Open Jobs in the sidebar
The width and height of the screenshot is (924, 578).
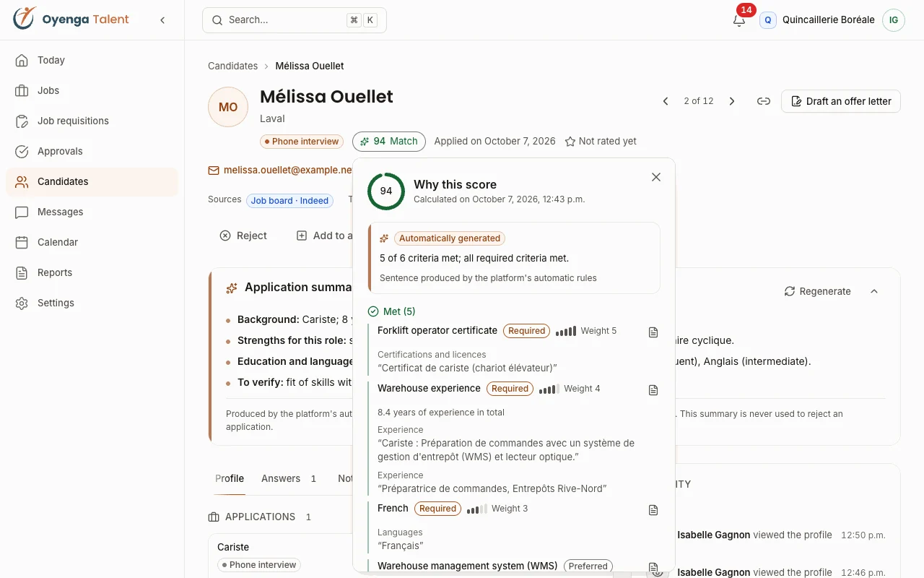coord(92,90)
